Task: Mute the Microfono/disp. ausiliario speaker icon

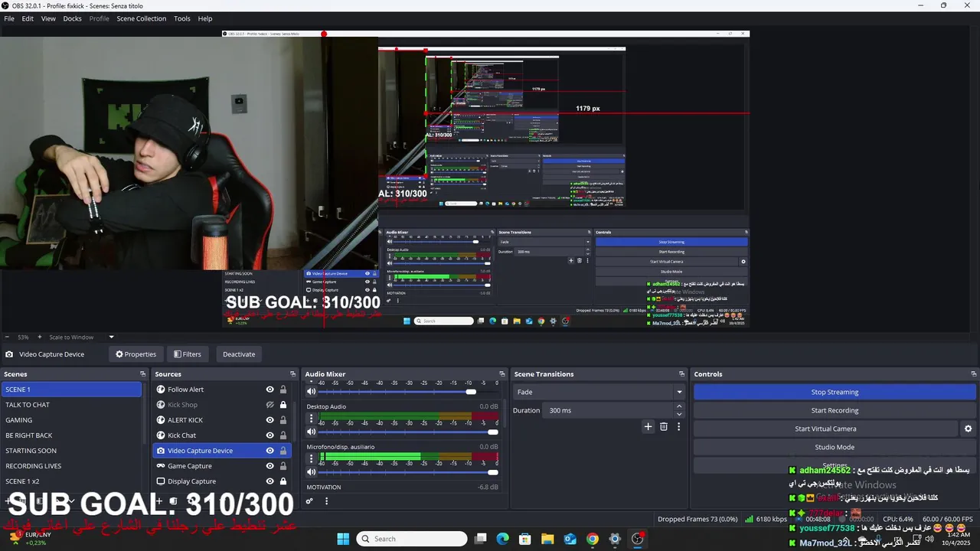Action: click(x=311, y=472)
